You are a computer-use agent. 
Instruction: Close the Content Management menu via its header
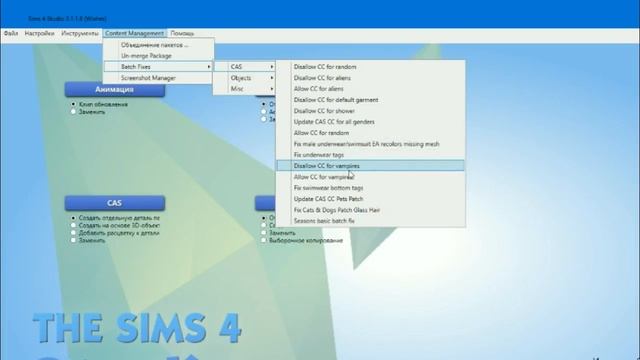pos(134,33)
